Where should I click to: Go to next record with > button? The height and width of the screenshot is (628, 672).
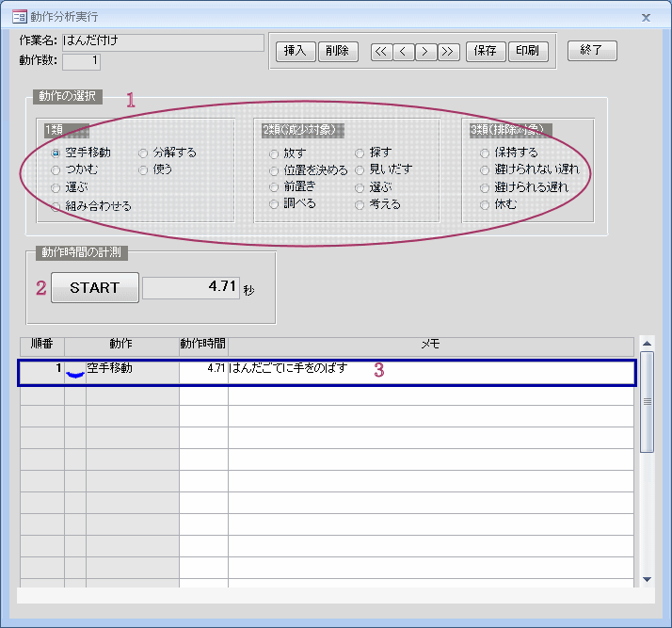coord(426,52)
